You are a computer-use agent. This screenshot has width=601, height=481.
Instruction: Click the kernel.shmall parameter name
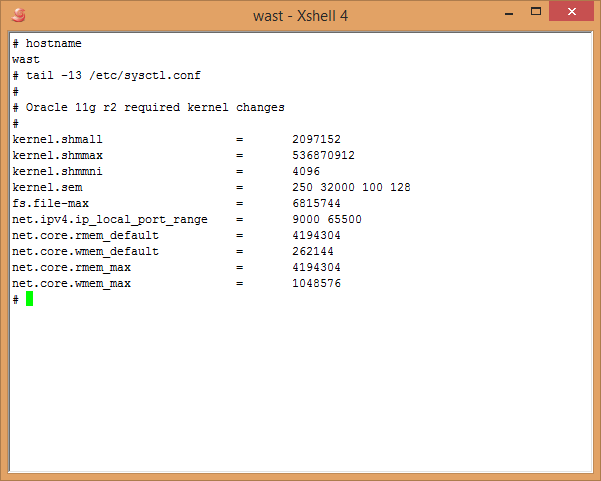coord(57,139)
